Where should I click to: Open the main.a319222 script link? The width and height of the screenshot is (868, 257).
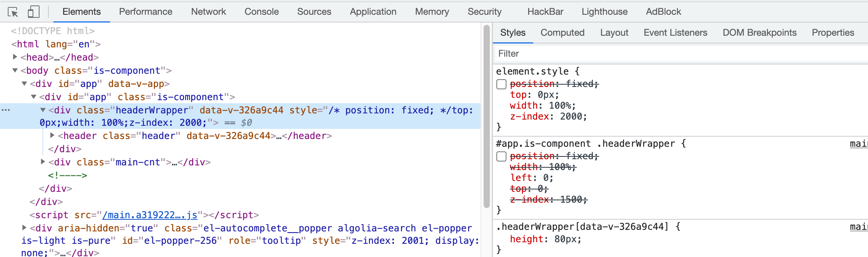150,215
